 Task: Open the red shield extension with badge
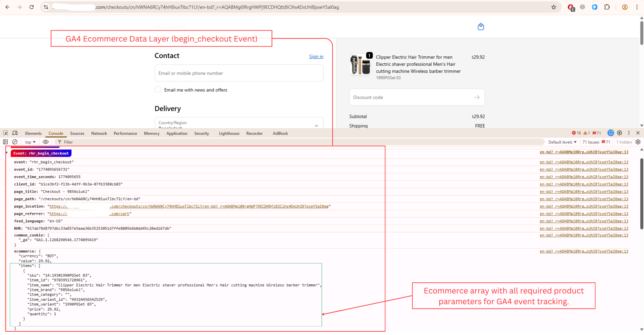pyautogui.click(x=571, y=7)
